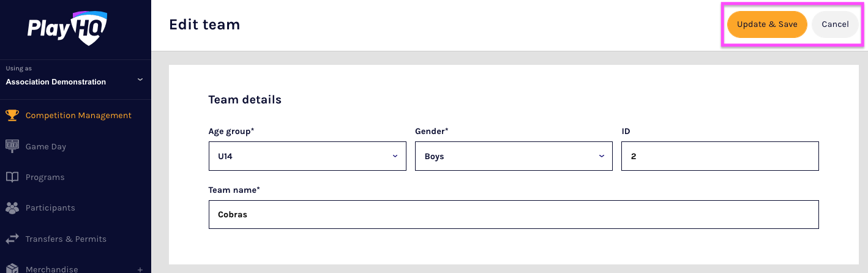Click the ID input field
The image size is (868, 273).
pos(720,156)
